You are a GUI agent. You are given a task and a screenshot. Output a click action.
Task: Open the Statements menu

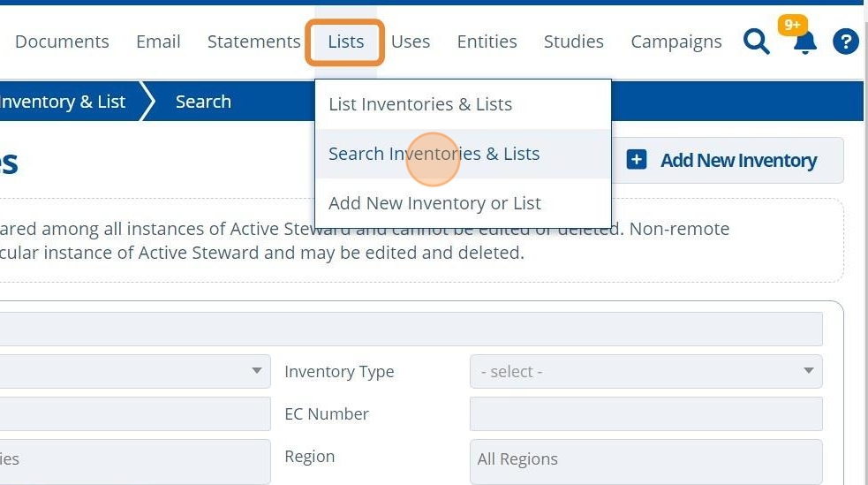pos(253,42)
